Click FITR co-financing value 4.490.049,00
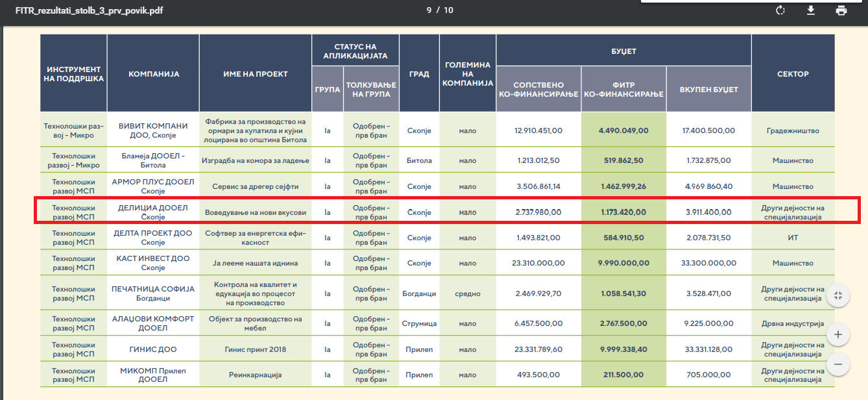 pos(623,131)
